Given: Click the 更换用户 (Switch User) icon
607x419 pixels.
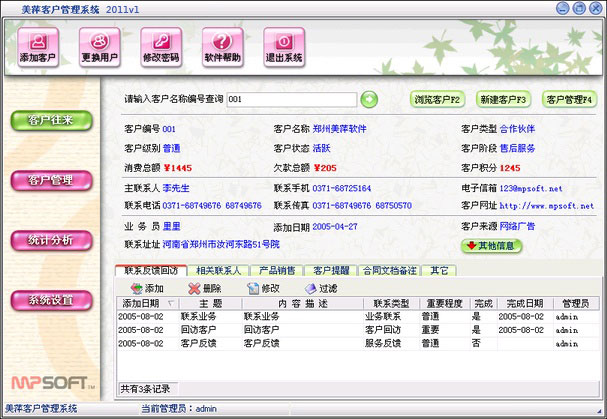Looking at the screenshot, I should tap(100, 46).
